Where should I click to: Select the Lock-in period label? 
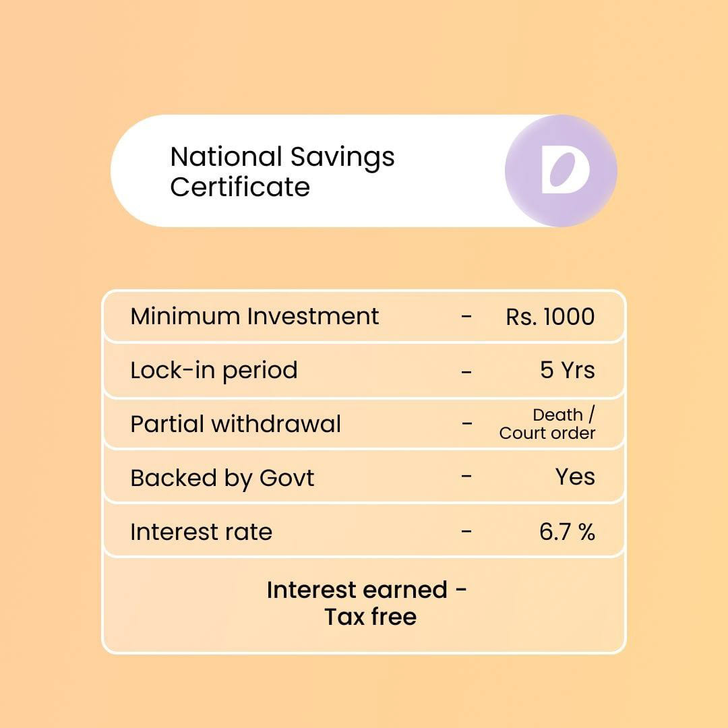coord(214,370)
